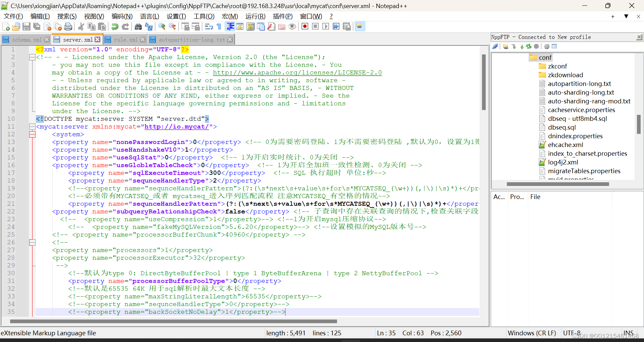Click the NppFTP upload file icon

pos(522,46)
